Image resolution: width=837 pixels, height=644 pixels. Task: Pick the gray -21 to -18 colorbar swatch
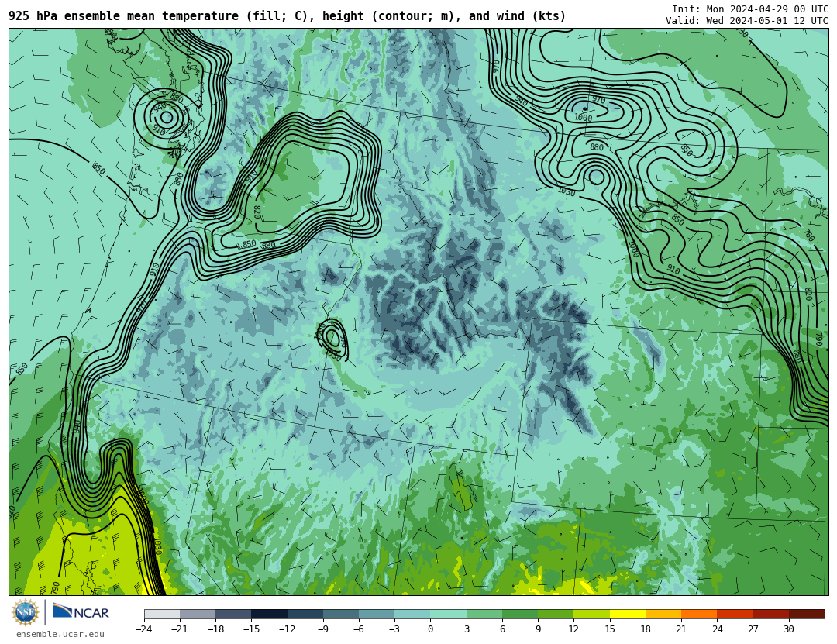(198, 614)
